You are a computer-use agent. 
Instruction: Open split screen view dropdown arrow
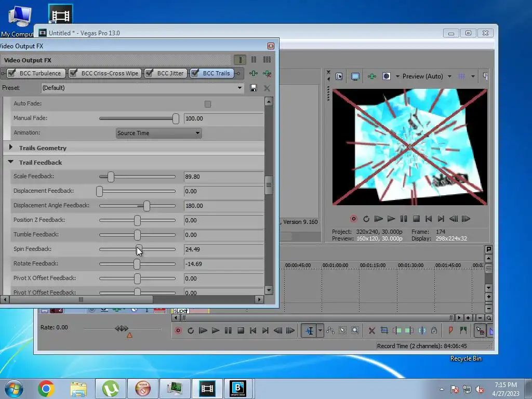(x=397, y=76)
